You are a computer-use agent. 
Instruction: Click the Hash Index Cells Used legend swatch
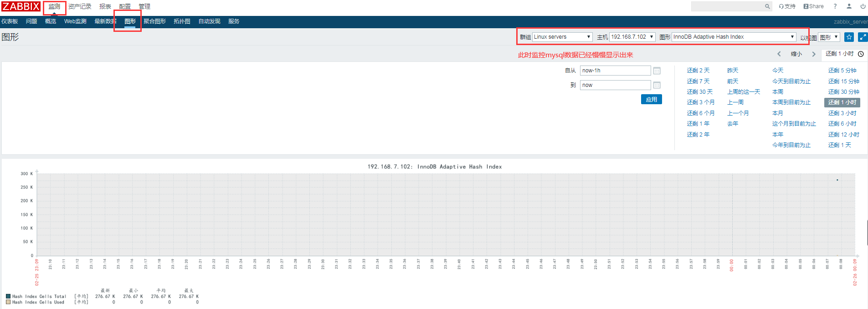8,302
